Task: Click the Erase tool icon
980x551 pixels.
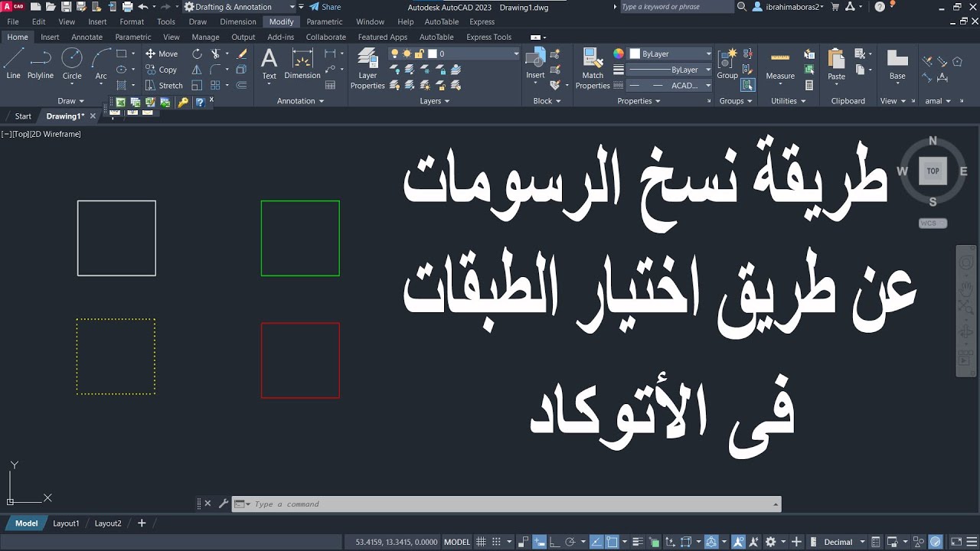Action: pos(242,54)
